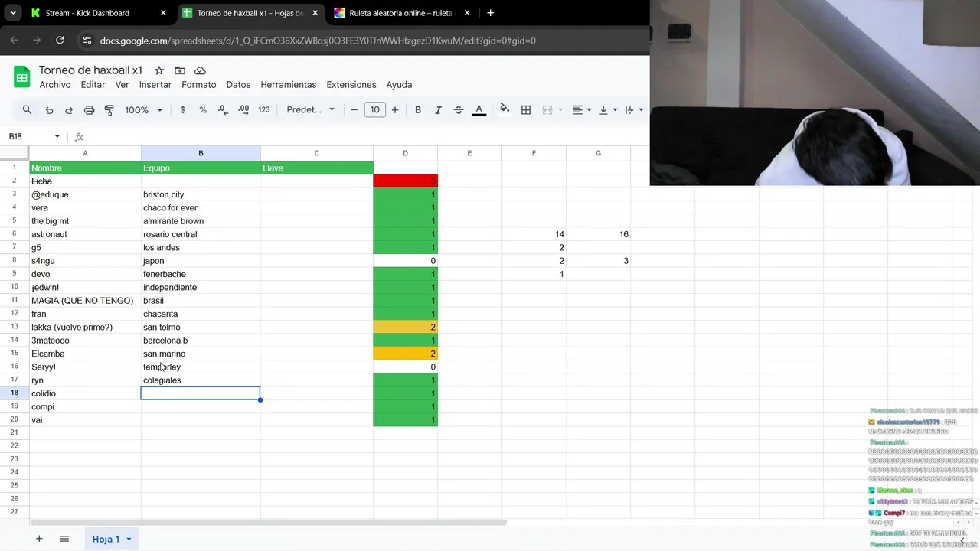Check cloud save status icon
Viewport: 980px width, 551px height.
click(200, 70)
